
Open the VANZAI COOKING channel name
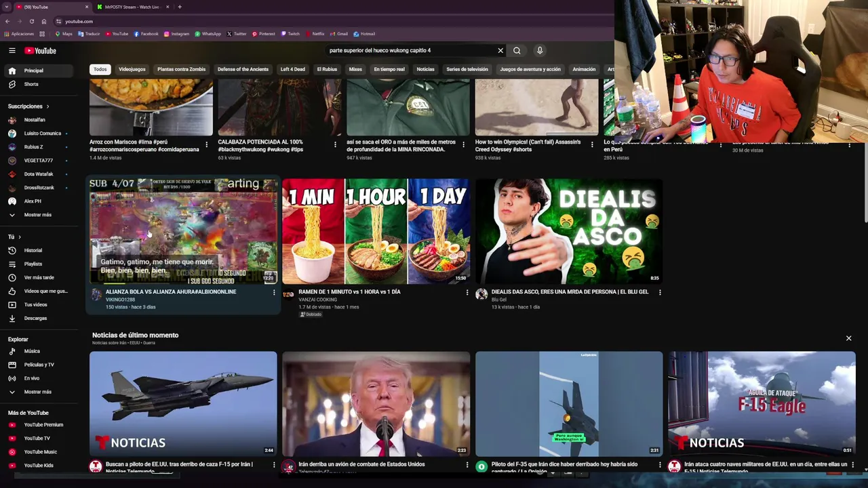point(317,300)
